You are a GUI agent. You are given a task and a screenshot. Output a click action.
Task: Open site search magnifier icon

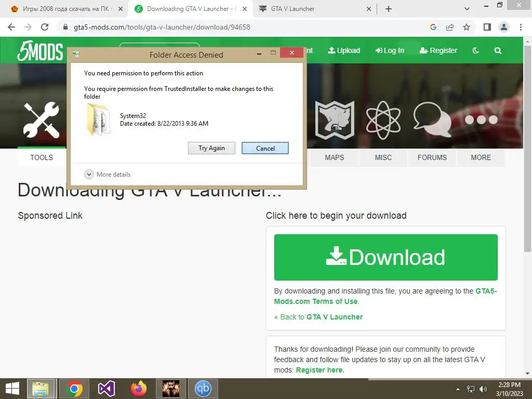pos(498,50)
